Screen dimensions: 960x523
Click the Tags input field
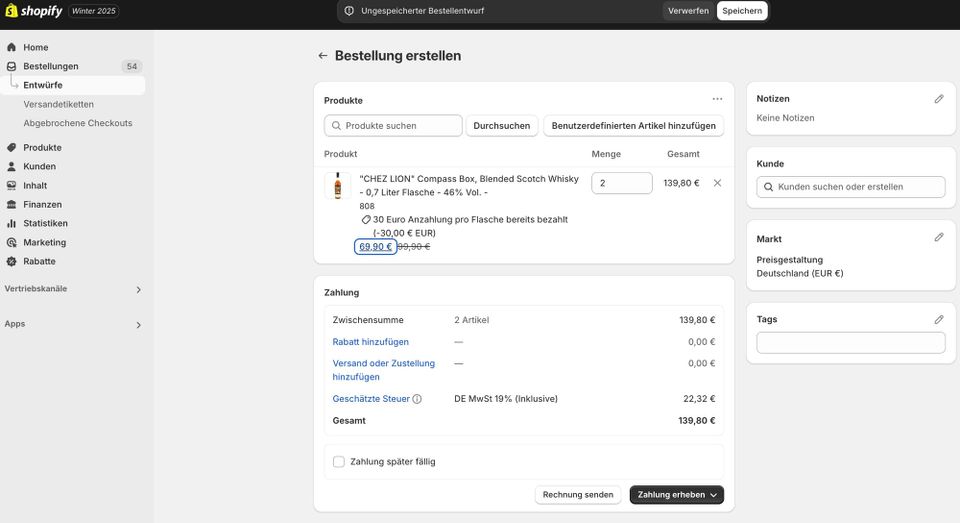point(850,343)
